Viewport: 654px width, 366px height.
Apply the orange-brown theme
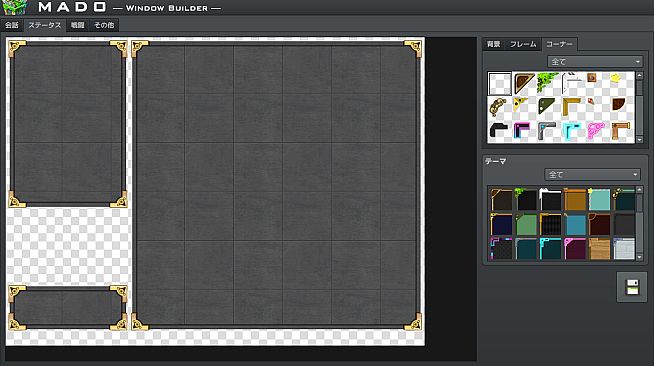click(x=575, y=200)
